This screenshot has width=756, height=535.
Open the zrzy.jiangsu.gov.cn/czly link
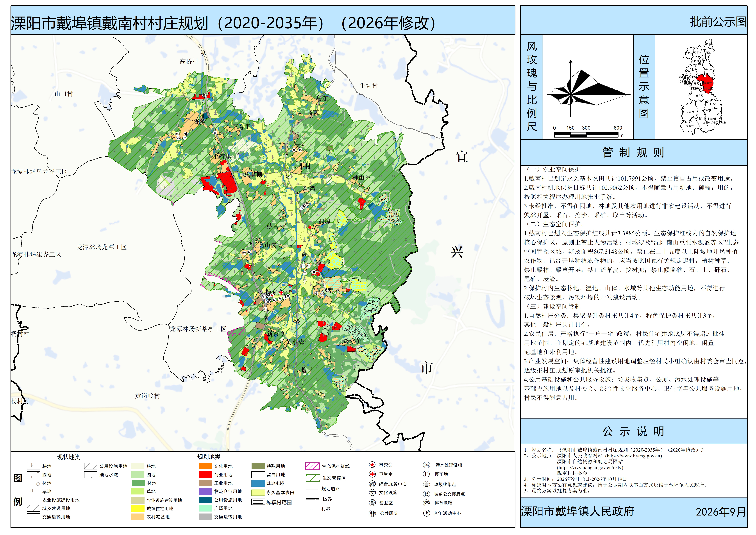click(590, 467)
